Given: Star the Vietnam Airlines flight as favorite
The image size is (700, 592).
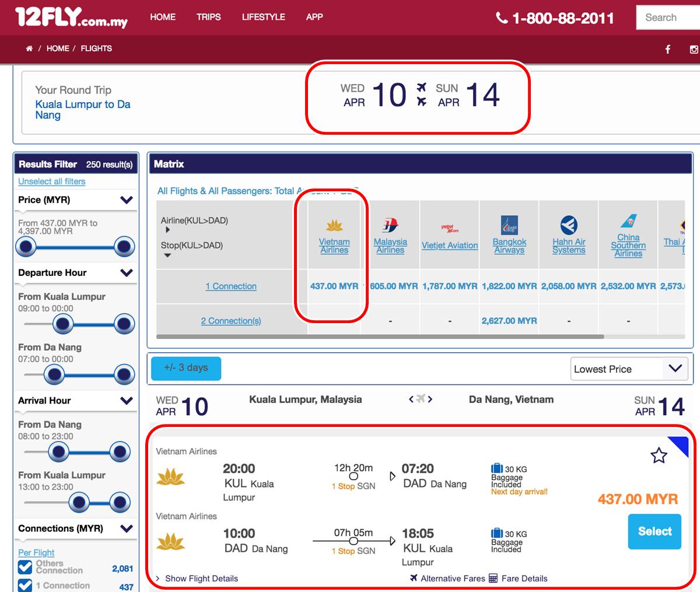Looking at the screenshot, I should coord(659,456).
